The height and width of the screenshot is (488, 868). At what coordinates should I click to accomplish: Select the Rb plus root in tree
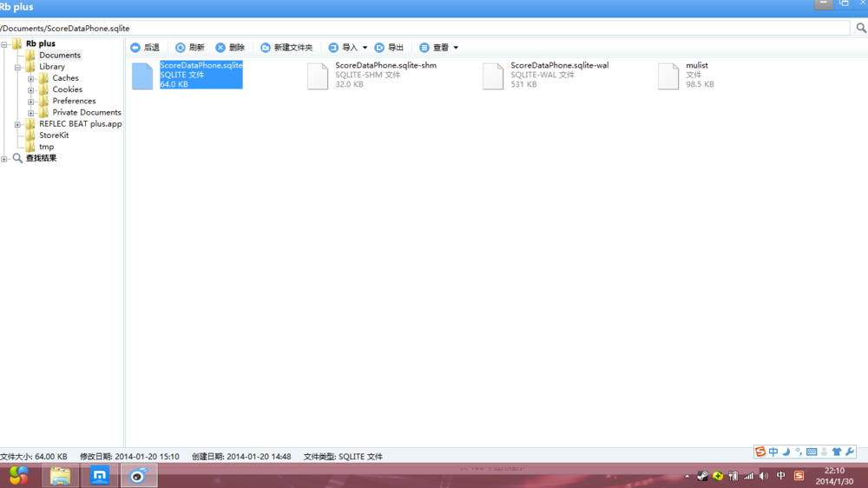pyautogui.click(x=41, y=43)
